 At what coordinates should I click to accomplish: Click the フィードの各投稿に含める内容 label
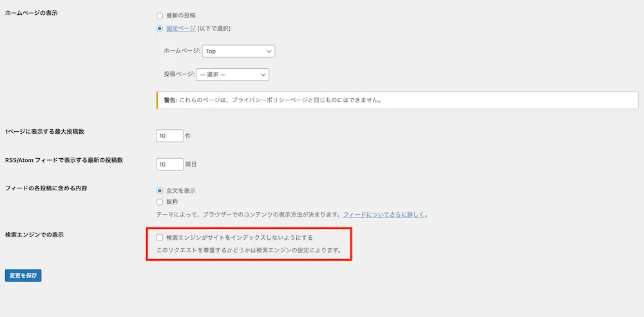click(x=46, y=188)
